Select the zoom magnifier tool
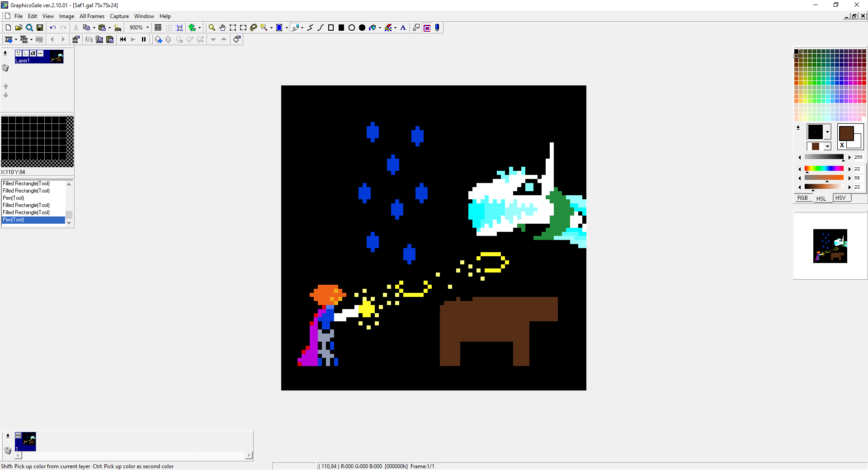 212,28
